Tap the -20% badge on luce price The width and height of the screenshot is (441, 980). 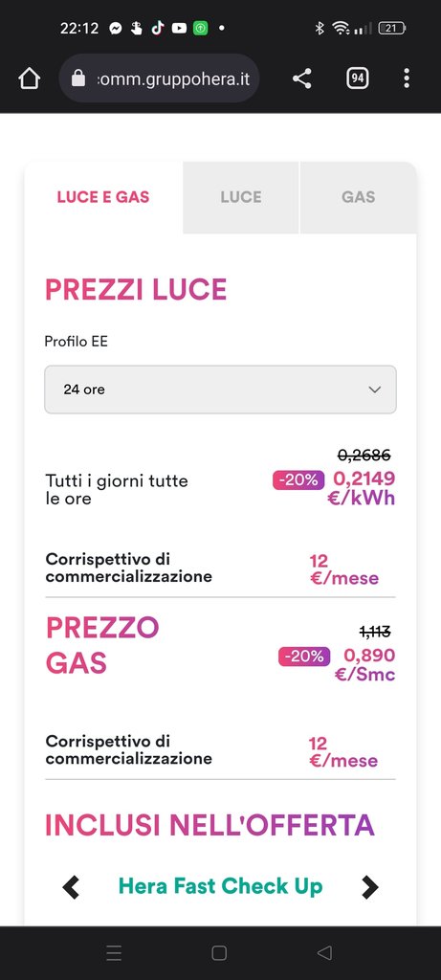coord(298,480)
